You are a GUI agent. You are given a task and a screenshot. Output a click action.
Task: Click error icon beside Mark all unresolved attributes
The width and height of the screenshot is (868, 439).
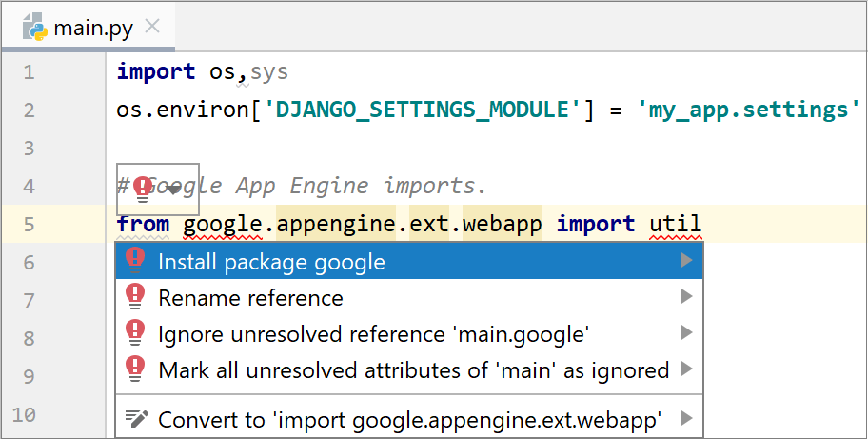[x=135, y=369]
